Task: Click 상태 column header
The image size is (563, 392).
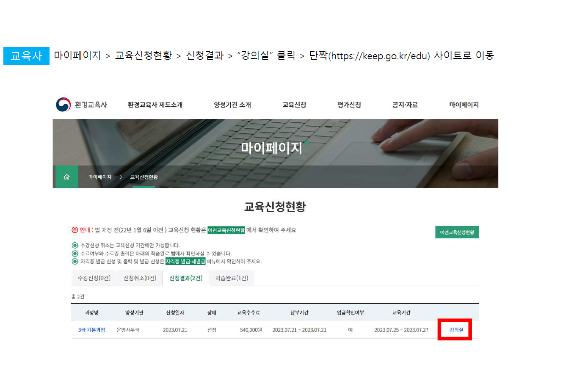Action: (212, 312)
